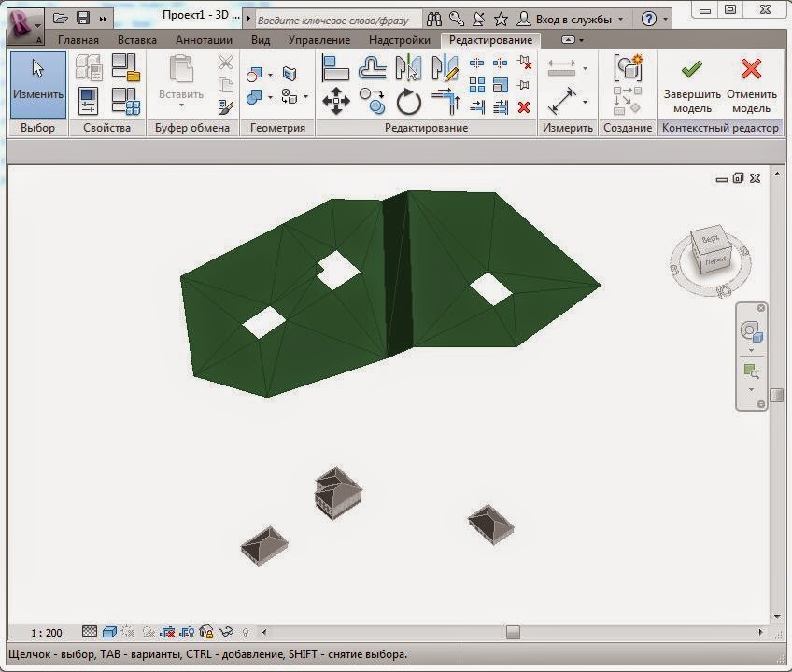Toggle Temporary Hide/Isolate glasses icon
Viewport: 792px width, 672px height.
click(226, 632)
